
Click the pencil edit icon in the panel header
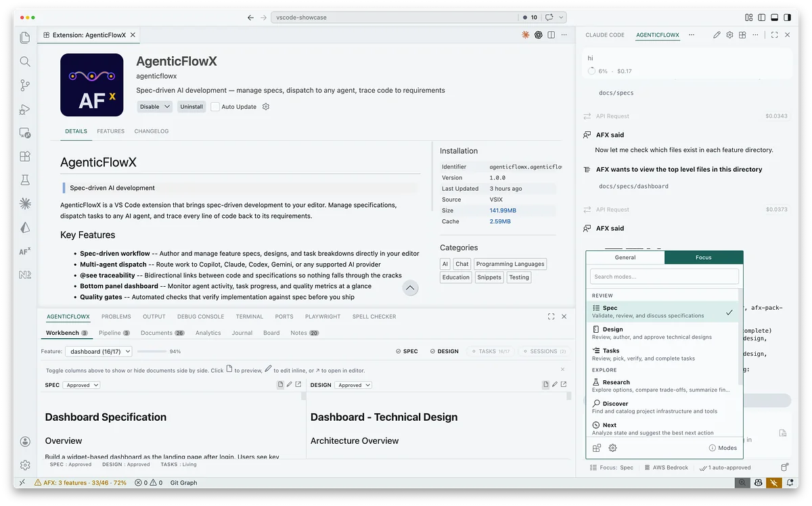(717, 34)
